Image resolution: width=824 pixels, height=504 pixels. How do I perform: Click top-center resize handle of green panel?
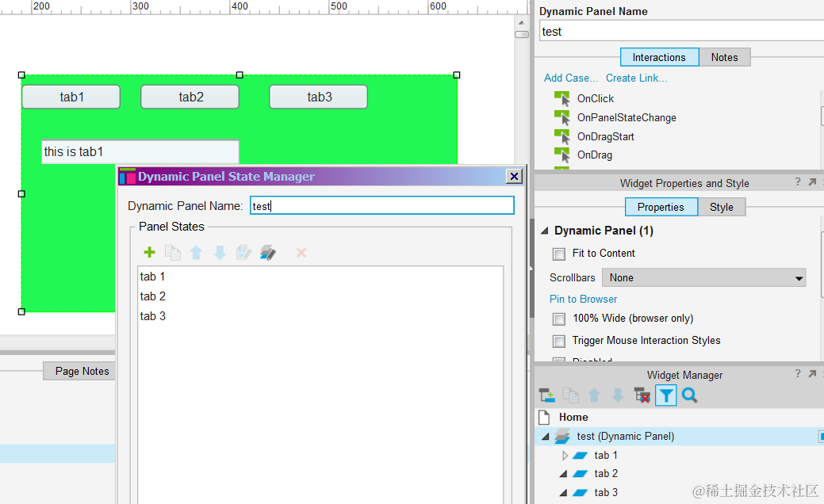[x=240, y=75]
